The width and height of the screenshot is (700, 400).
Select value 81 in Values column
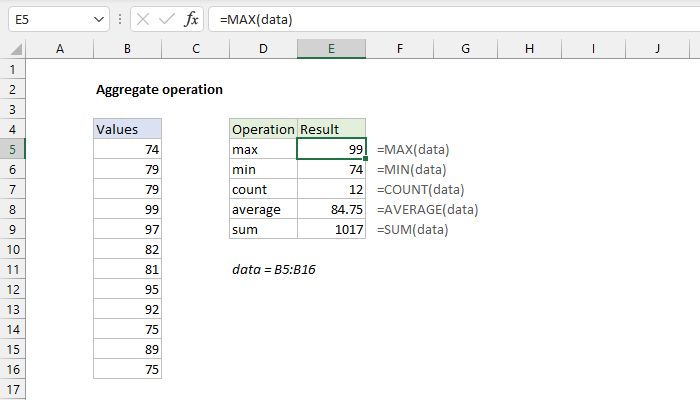tap(127, 269)
